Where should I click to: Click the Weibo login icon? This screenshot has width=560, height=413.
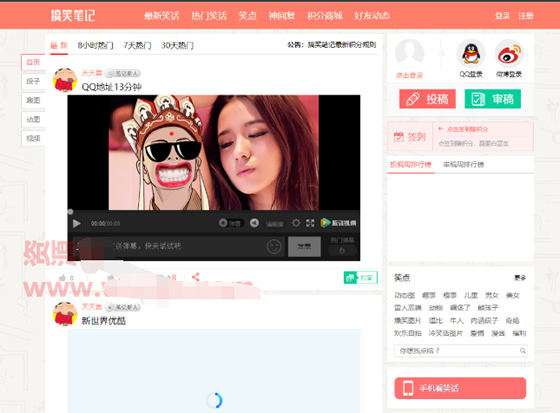[509, 54]
